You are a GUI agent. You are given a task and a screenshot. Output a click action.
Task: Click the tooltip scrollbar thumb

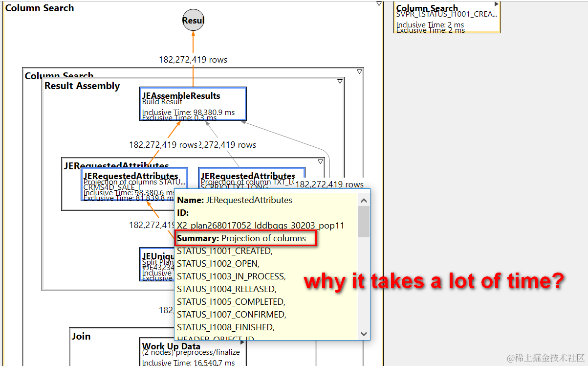coord(364,222)
